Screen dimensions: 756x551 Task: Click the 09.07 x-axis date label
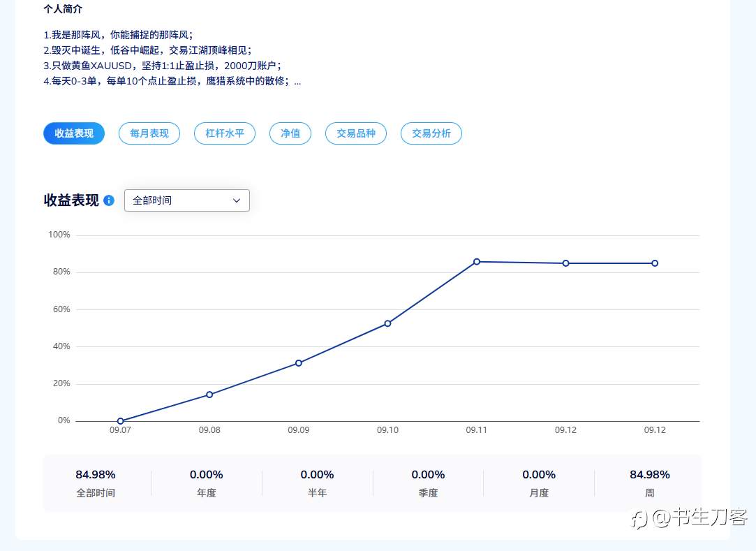point(120,430)
